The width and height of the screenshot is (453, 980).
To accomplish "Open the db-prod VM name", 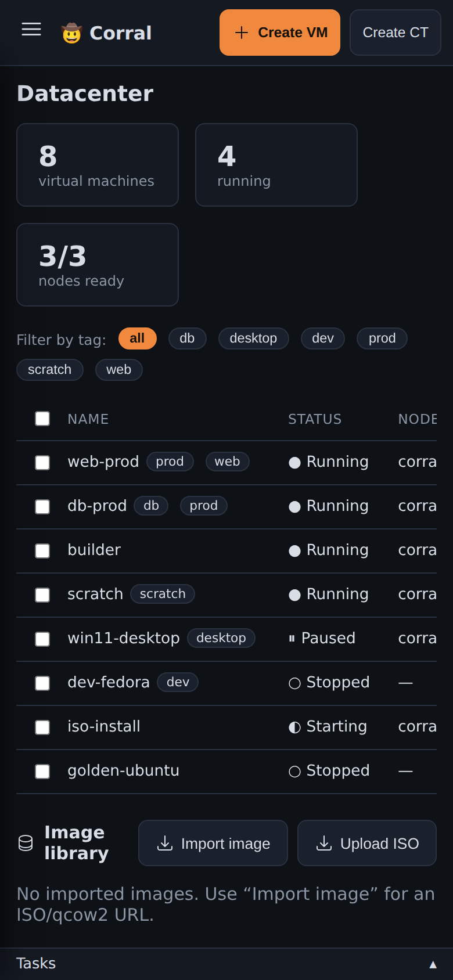I will click(97, 506).
